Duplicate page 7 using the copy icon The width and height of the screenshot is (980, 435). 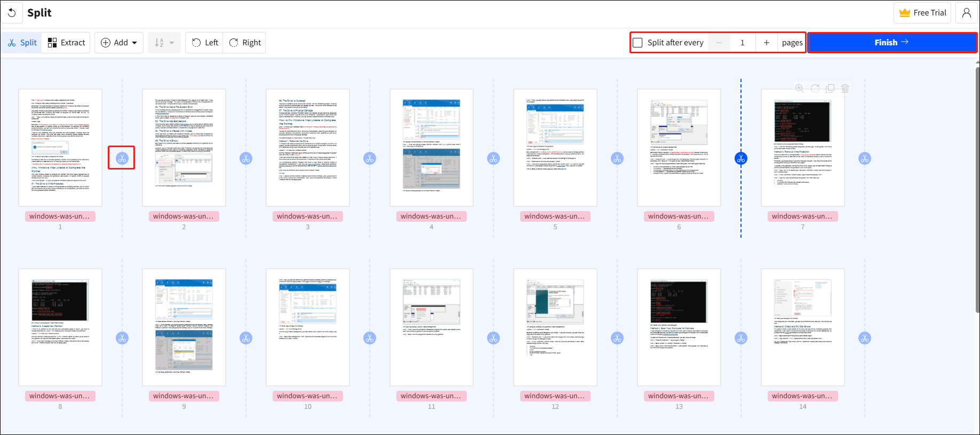(x=830, y=88)
